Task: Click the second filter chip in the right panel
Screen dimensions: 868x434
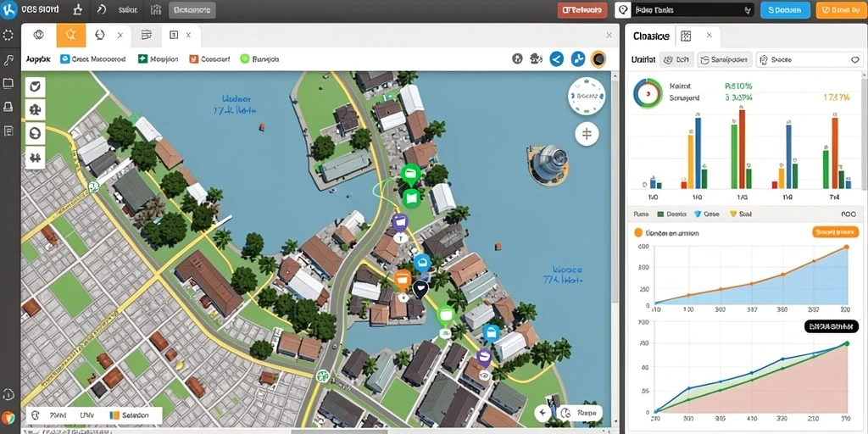Action: [x=725, y=60]
